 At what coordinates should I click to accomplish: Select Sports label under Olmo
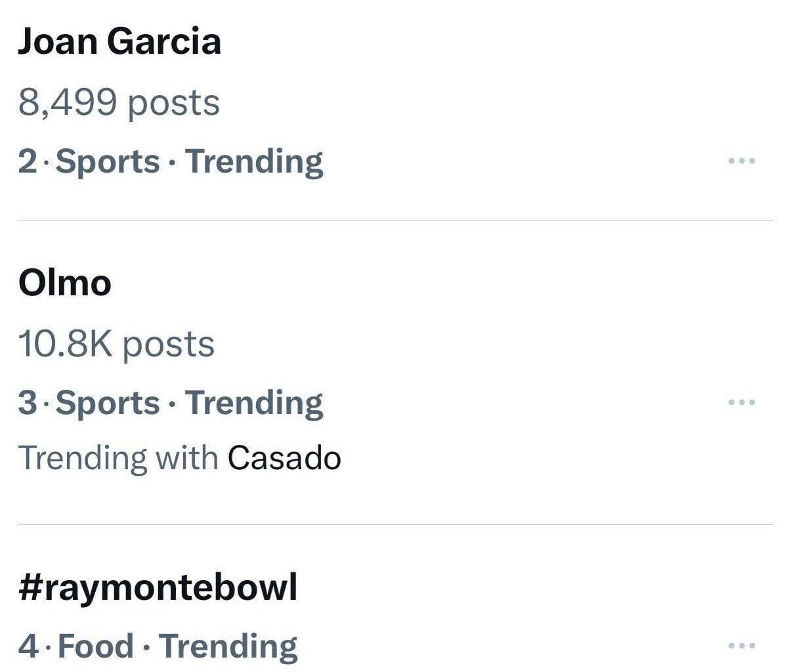108,403
